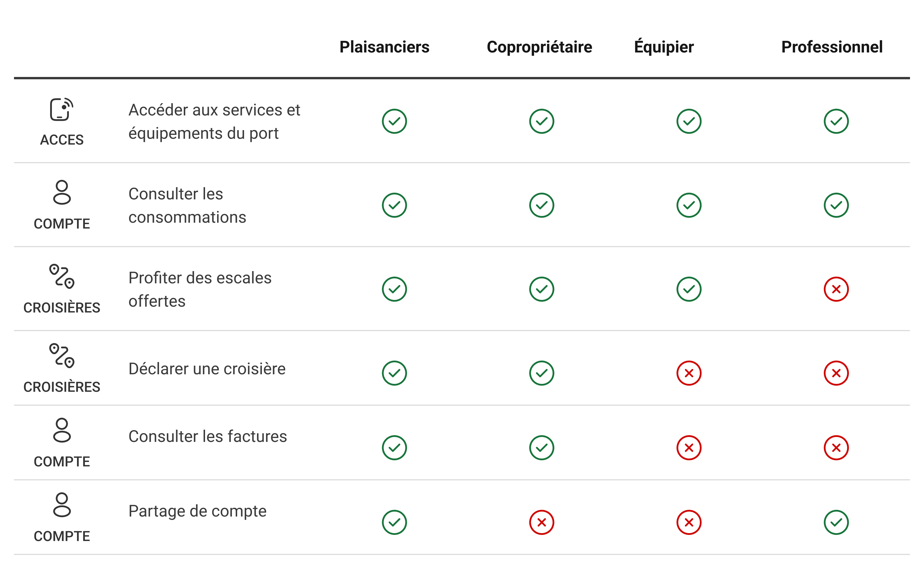
Task: Click the CROISIÈRES icon beside Déclarer une croisière
Action: coord(62,355)
